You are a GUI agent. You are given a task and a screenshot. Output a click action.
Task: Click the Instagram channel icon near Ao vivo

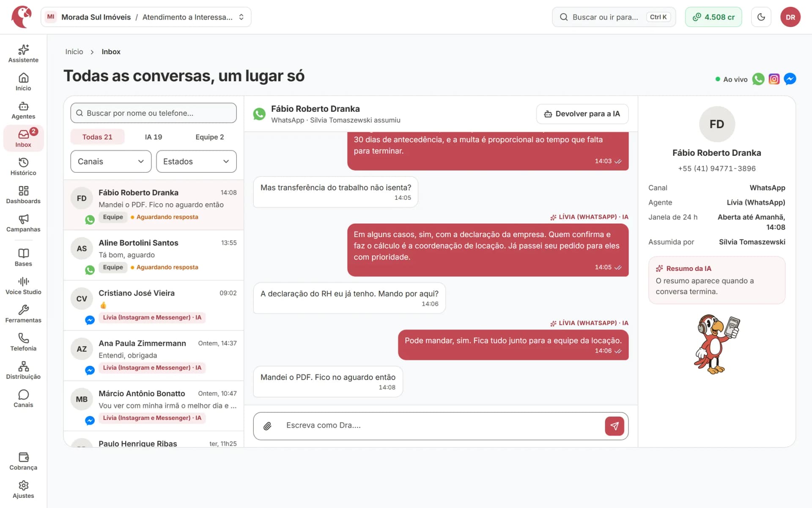774,79
